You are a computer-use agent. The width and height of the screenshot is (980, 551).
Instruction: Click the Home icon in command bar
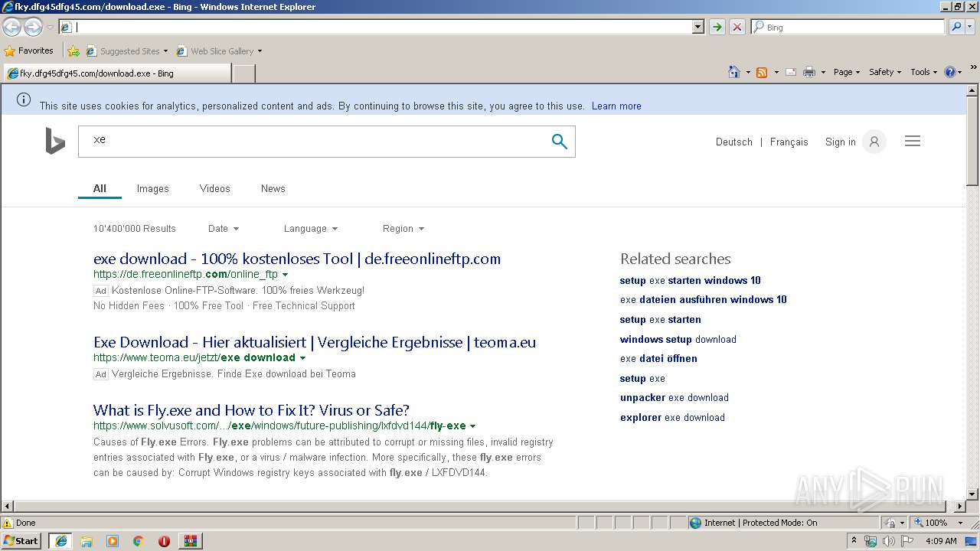tap(734, 72)
